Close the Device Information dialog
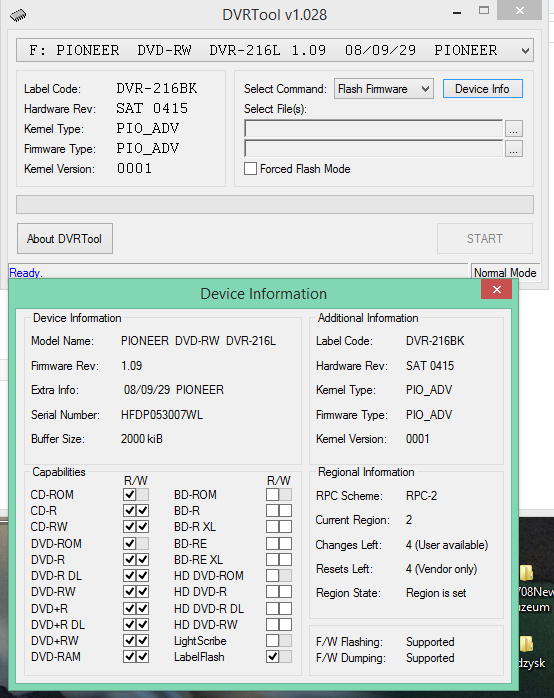Image resolution: width=554 pixels, height=698 pixels. 497,290
